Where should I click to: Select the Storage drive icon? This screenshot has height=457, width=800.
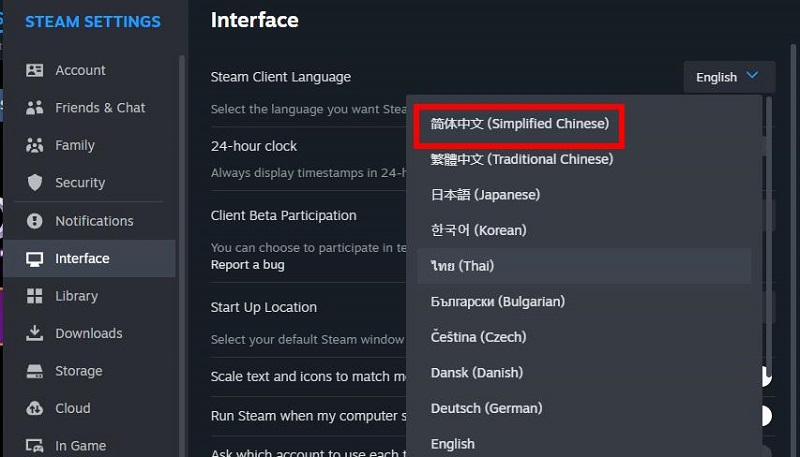tap(35, 371)
